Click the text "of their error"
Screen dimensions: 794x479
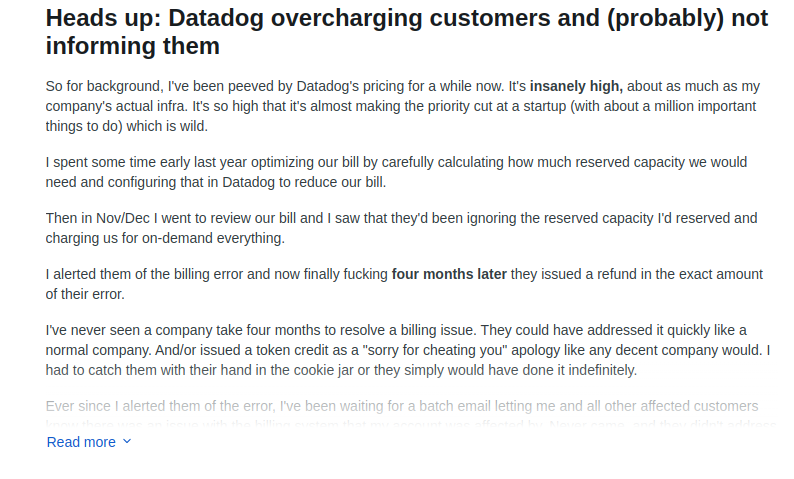pyautogui.click(x=87, y=294)
